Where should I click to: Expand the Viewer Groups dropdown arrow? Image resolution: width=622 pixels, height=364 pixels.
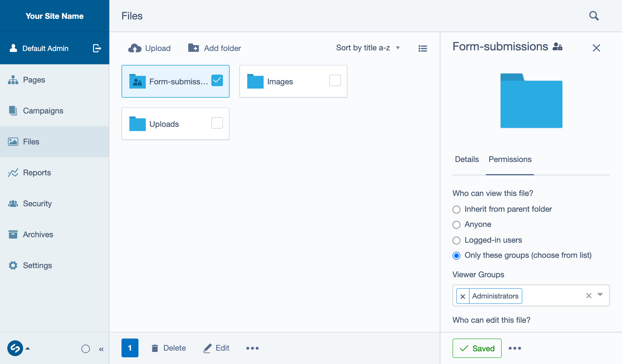point(600,295)
